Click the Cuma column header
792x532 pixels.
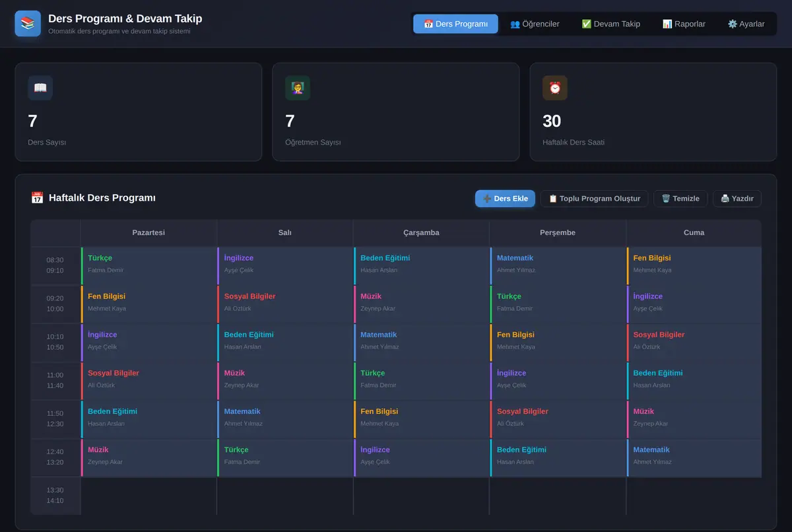694,233
